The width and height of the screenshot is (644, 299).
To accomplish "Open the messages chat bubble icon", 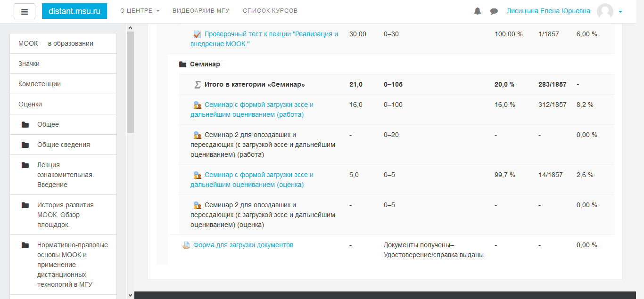I will 494,10.
